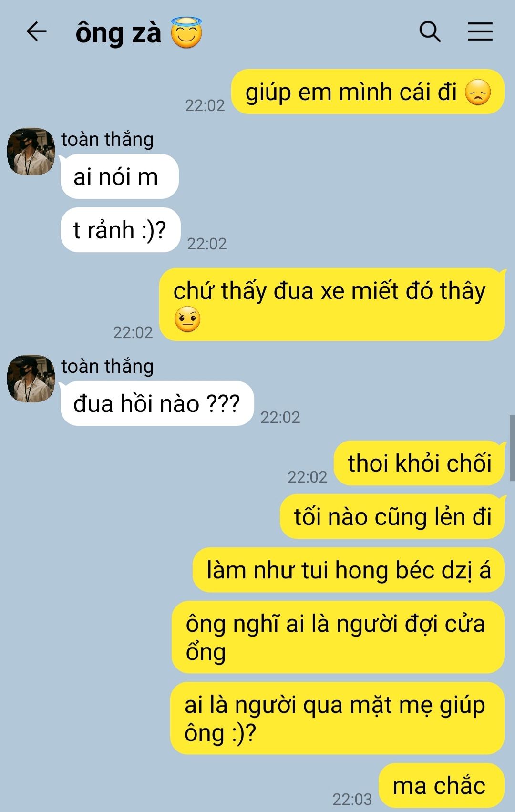The height and width of the screenshot is (812, 515).
Task: Open the chat search magnifier
Action: [x=430, y=32]
